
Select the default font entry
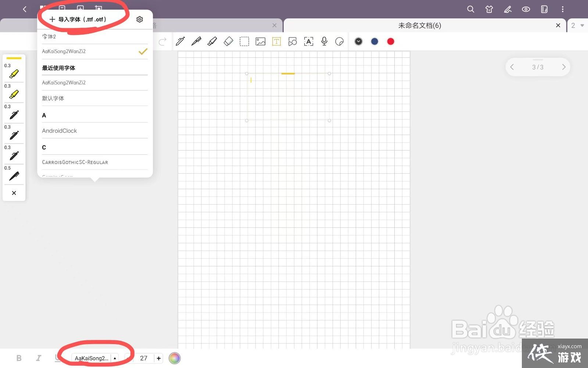click(x=95, y=98)
